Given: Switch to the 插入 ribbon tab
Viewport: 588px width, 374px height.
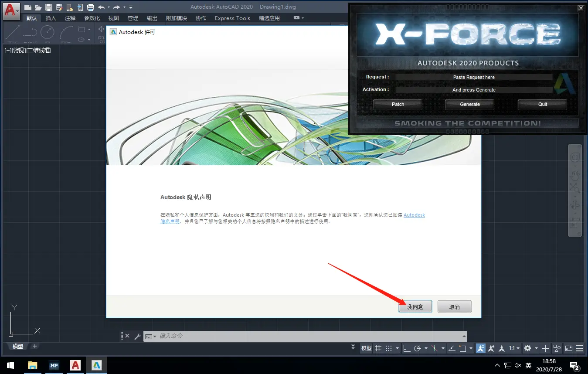Looking at the screenshot, I should click(x=51, y=18).
